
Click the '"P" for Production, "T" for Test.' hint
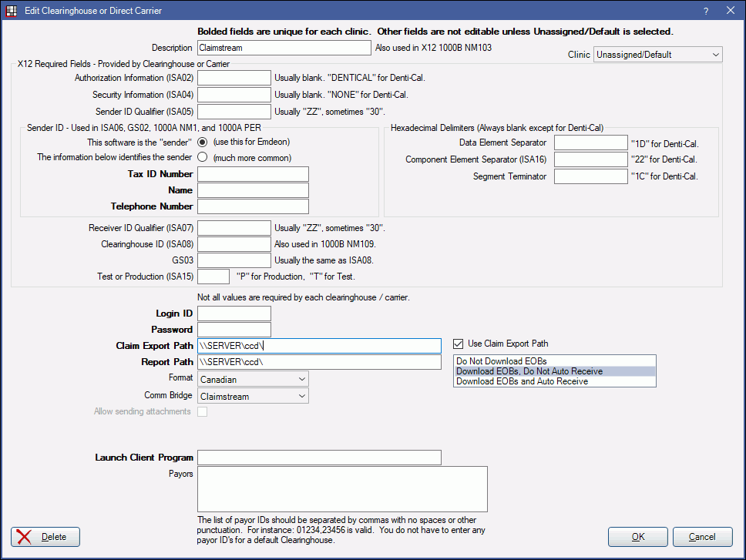pyautogui.click(x=296, y=277)
